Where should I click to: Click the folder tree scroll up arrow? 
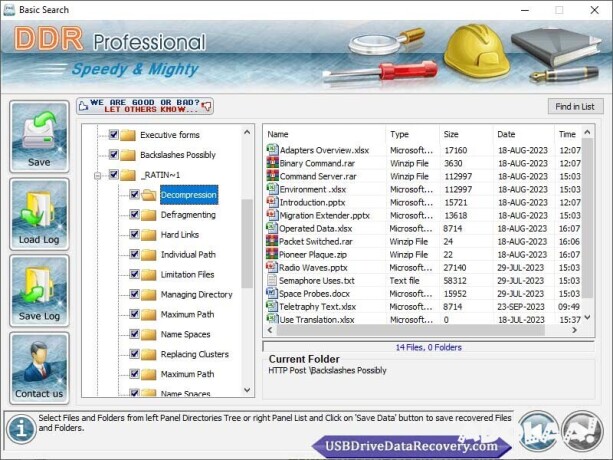(x=247, y=132)
